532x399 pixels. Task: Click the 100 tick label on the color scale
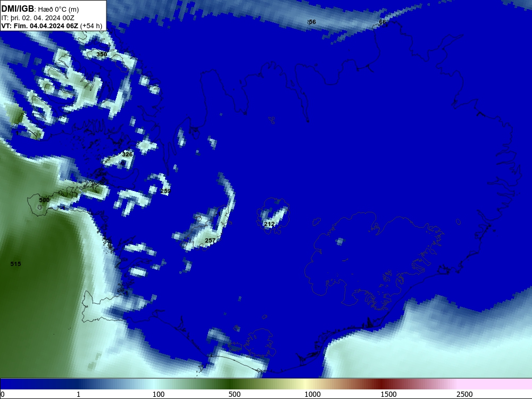(x=159, y=394)
